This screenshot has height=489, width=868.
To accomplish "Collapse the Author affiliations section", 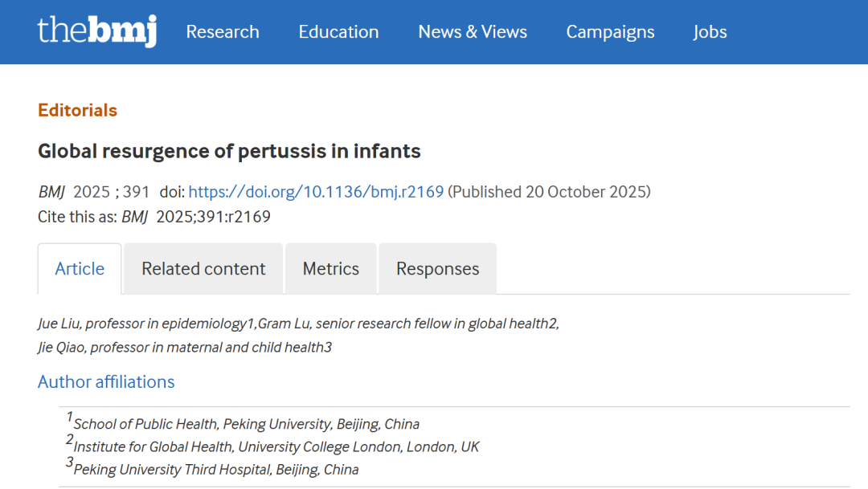I will 106,381.
